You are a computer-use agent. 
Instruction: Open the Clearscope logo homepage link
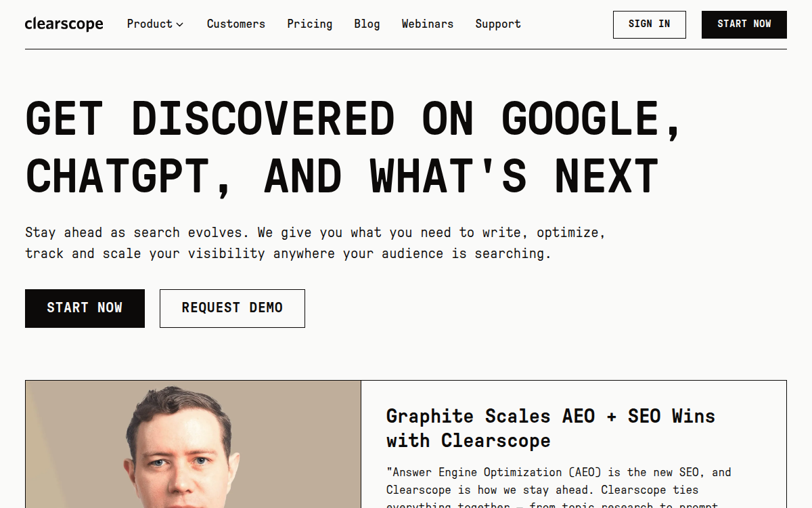point(64,24)
